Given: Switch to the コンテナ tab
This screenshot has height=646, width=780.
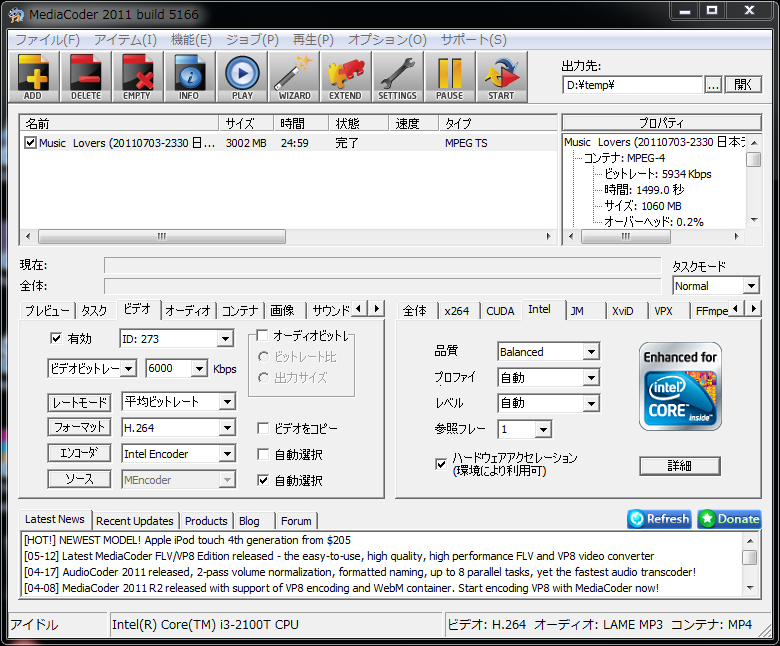Looking at the screenshot, I should pyautogui.click(x=240, y=311).
